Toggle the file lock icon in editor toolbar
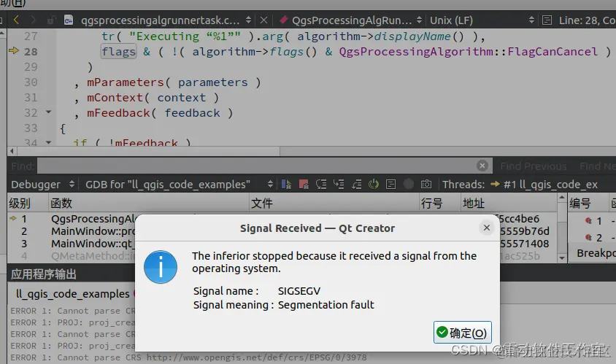Image resolution: width=616 pixels, height=364 pixels. click(x=50, y=20)
